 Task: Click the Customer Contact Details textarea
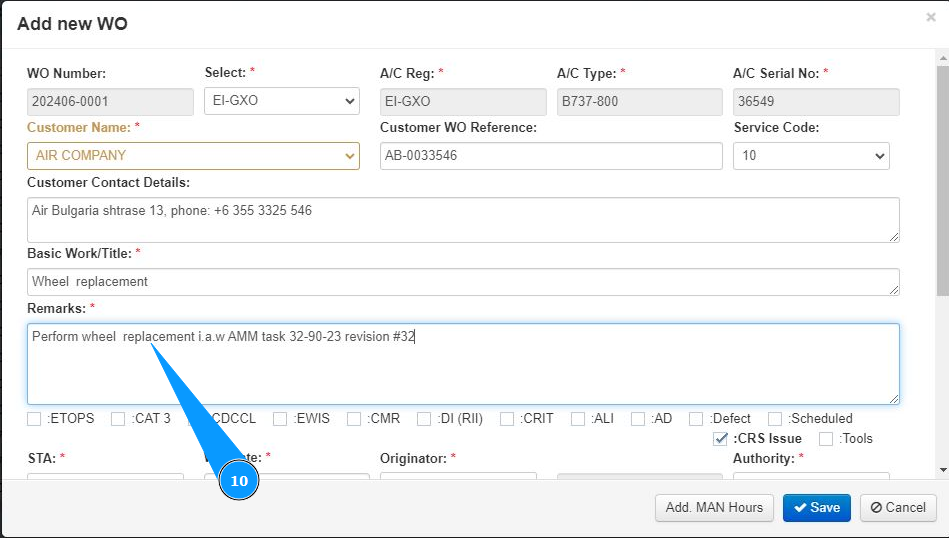click(463, 219)
